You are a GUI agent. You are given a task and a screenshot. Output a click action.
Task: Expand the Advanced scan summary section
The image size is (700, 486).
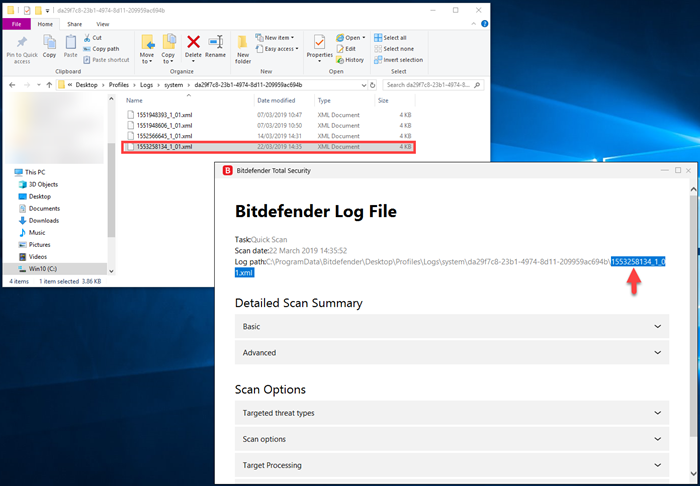pyautogui.click(x=452, y=353)
